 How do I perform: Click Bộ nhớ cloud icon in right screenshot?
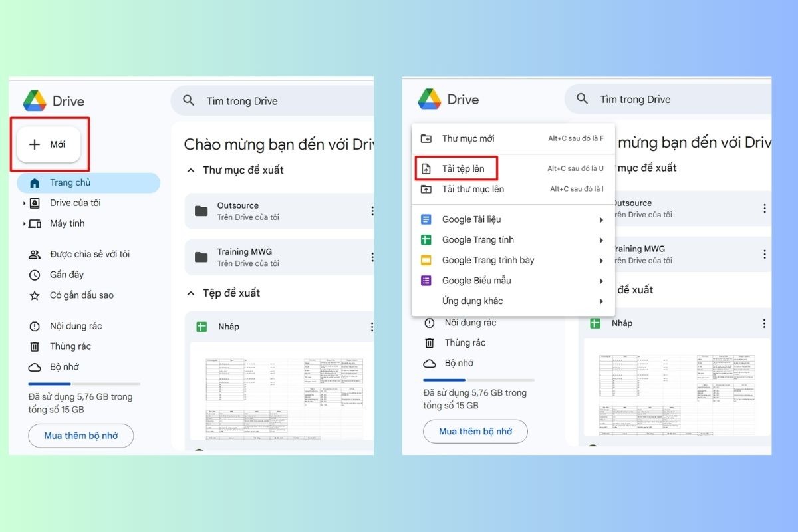(x=430, y=364)
